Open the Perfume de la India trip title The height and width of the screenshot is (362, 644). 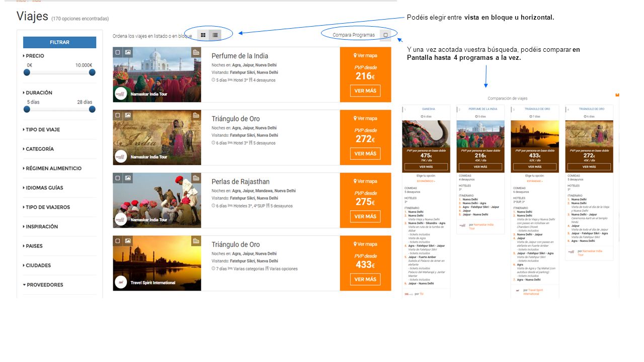tap(240, 56)
